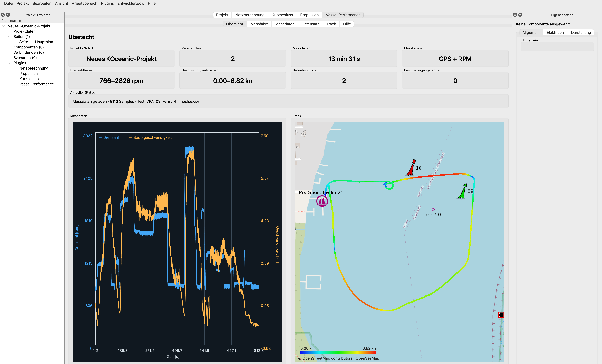602x364 pixels.
Task: Open the Plugins menu
Action: (107, 3)
